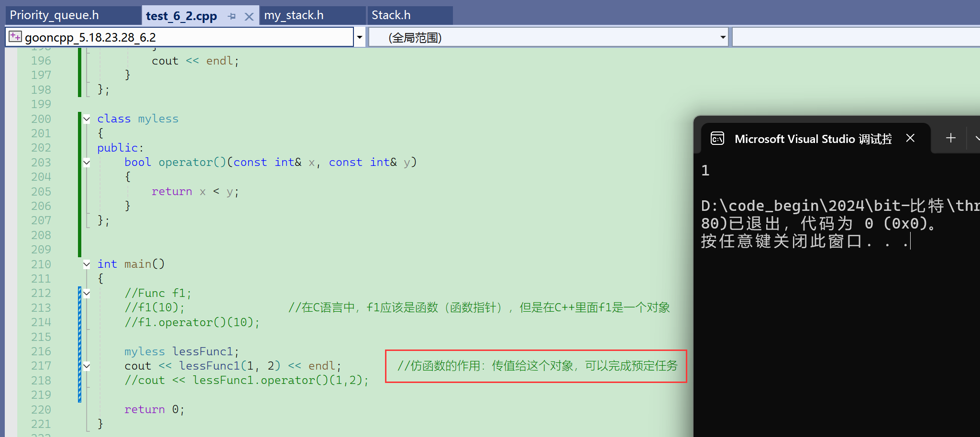Image resolution: width=980 pixels, height=437 pixels.
Task: Close the Visual Studio debug console tab
Action: click(x=910, y=138)
